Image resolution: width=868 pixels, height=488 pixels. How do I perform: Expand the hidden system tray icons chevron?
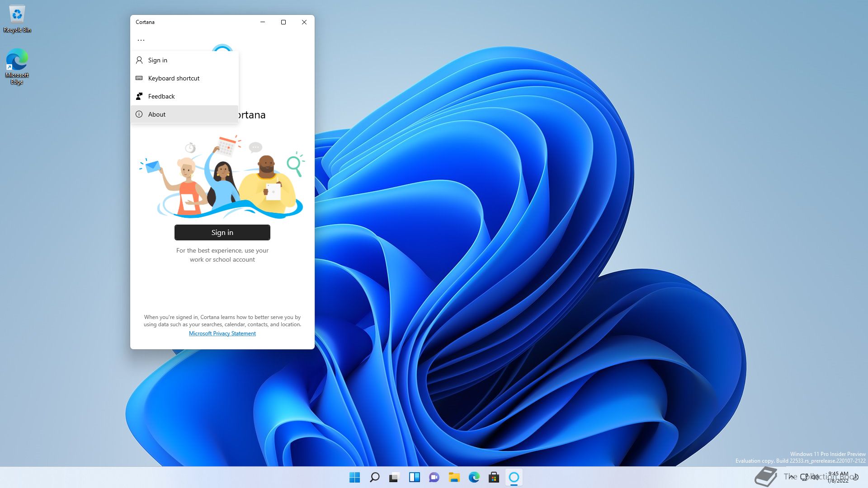tap(791, 477)
